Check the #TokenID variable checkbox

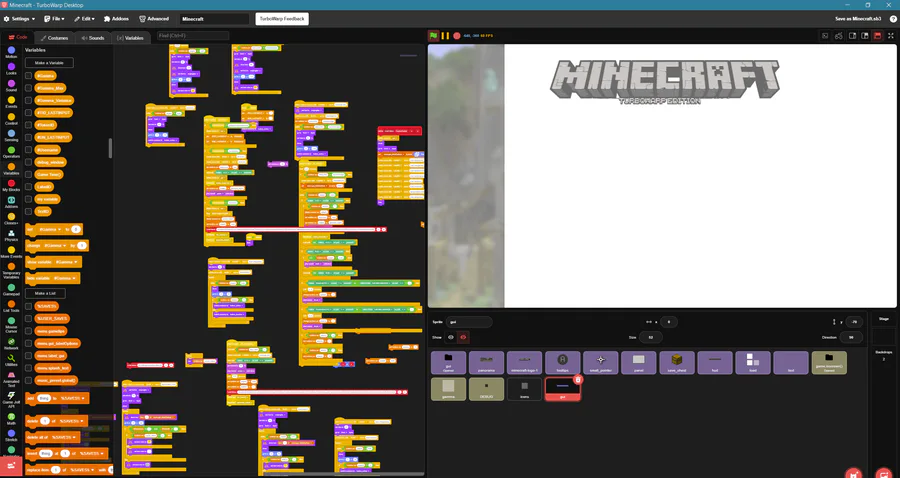click(x=28, y=125)
